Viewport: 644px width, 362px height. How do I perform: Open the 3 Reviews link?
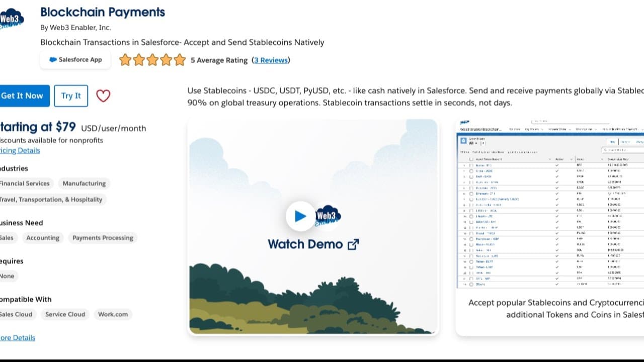point(271,60)
